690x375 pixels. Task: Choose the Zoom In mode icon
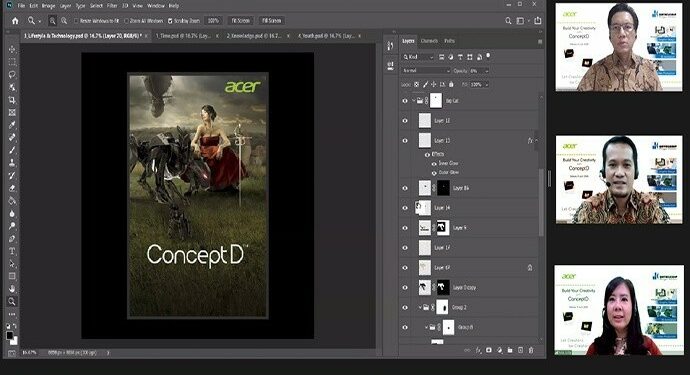[52, 21]
